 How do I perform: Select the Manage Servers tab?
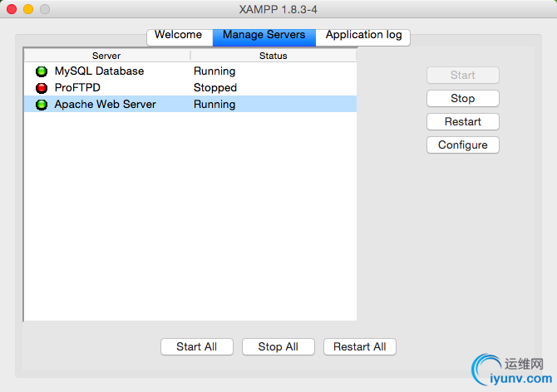(x=264, y=37)
